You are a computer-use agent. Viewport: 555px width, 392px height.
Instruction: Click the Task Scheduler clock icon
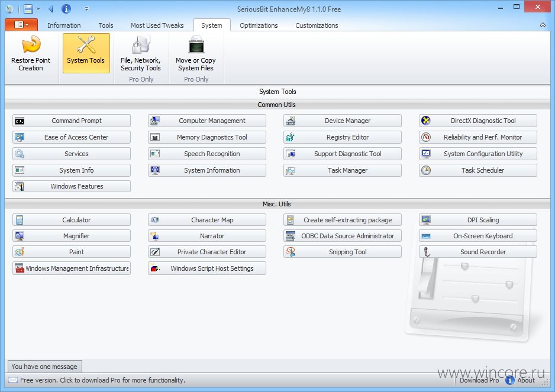(426, 170)
